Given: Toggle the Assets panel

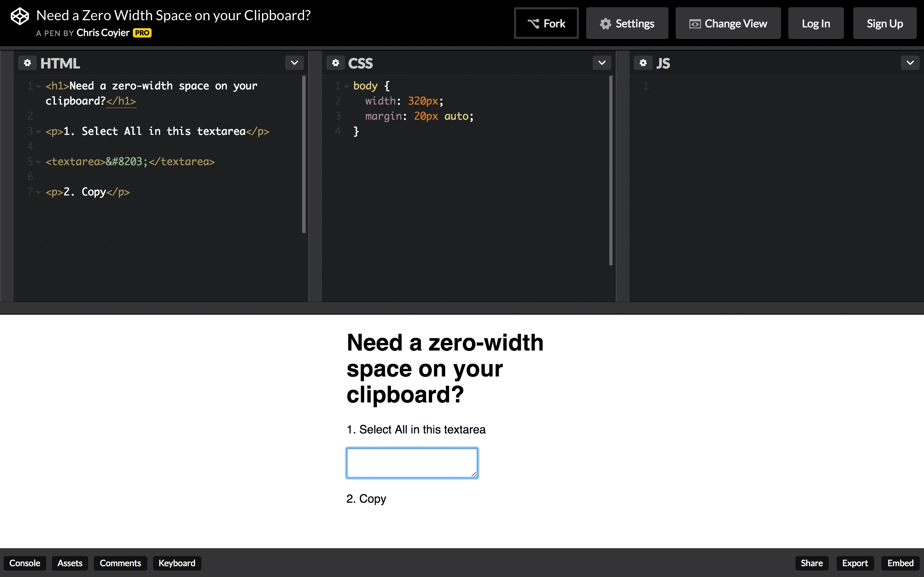Looking at the screenshot, I should tap(70, 563).
